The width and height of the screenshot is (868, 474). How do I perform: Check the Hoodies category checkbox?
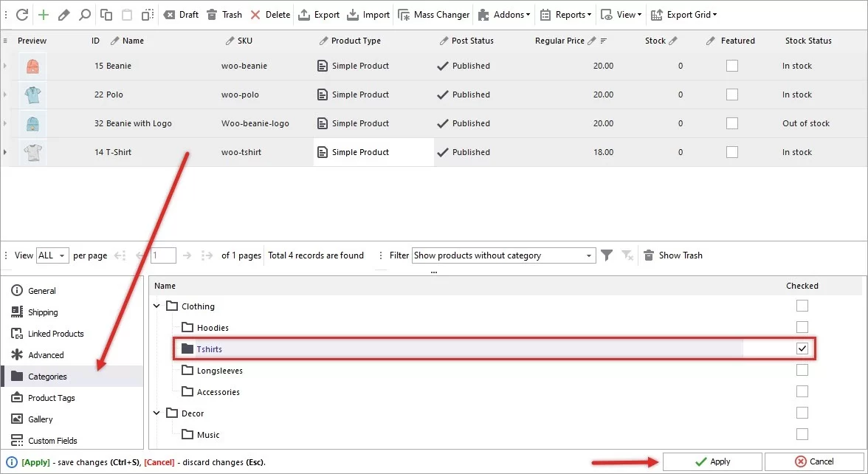(x=802, y=327)
